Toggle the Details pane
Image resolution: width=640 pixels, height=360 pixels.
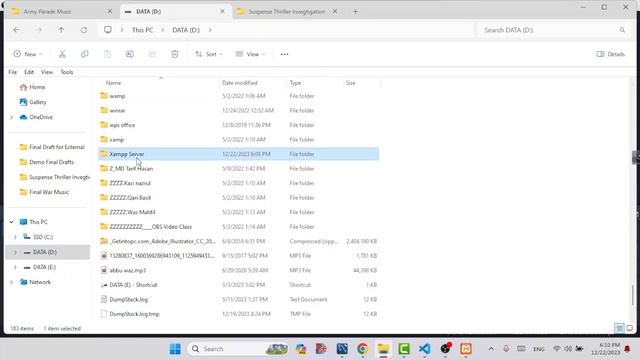611,54
